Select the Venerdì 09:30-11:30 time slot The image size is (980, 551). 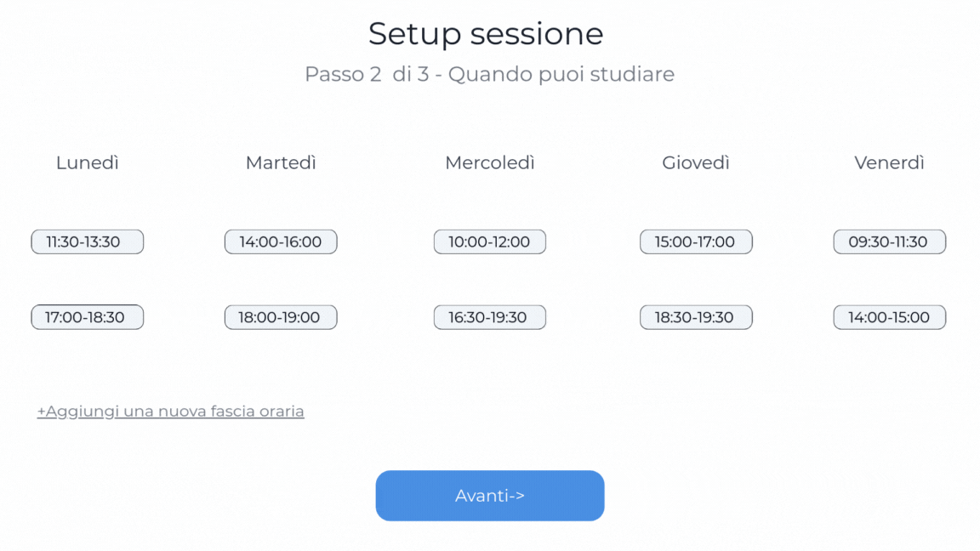[889, 241]
